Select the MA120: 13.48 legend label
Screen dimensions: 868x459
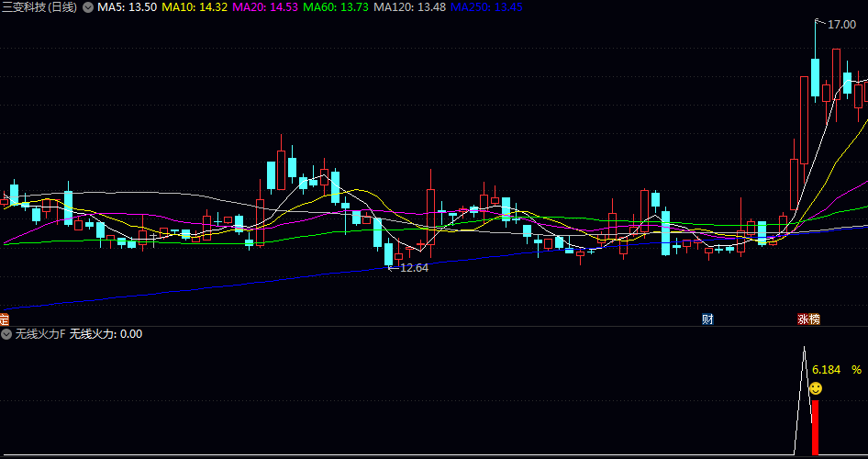pyautogui.click(x=409, y=7)
